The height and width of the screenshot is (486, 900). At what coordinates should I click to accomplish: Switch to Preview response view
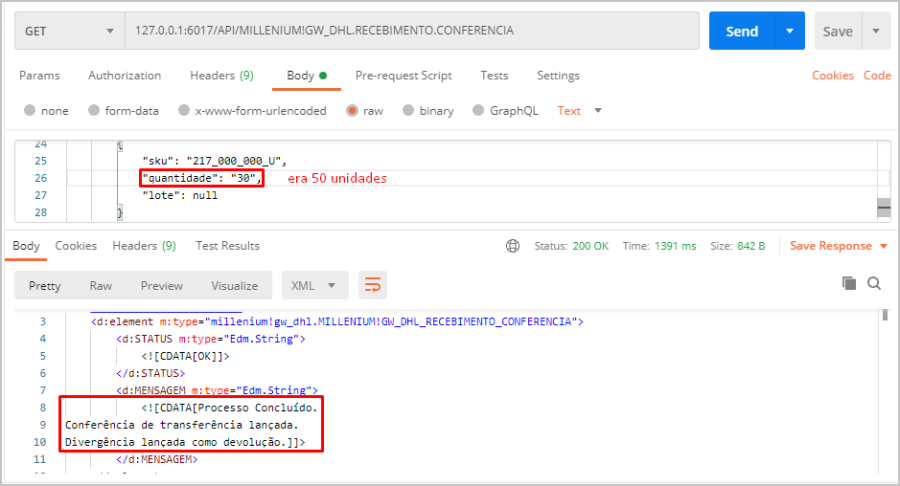coord(162,285)
